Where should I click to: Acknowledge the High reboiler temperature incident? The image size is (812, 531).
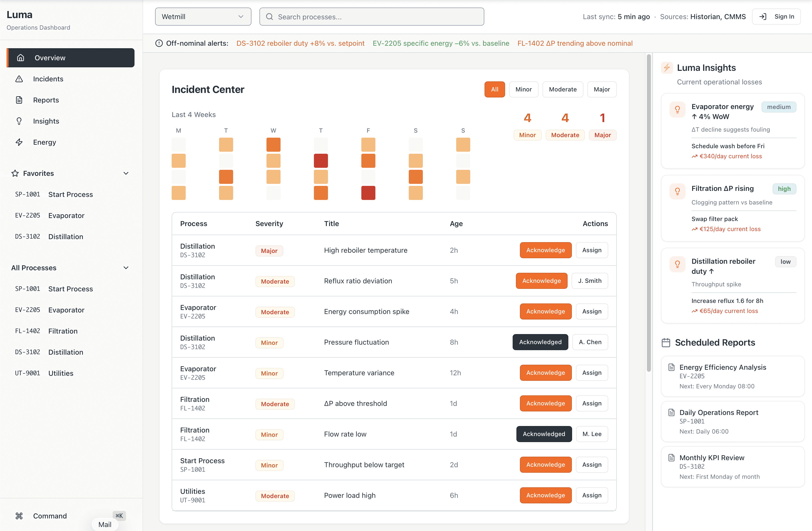coord(545,250)
